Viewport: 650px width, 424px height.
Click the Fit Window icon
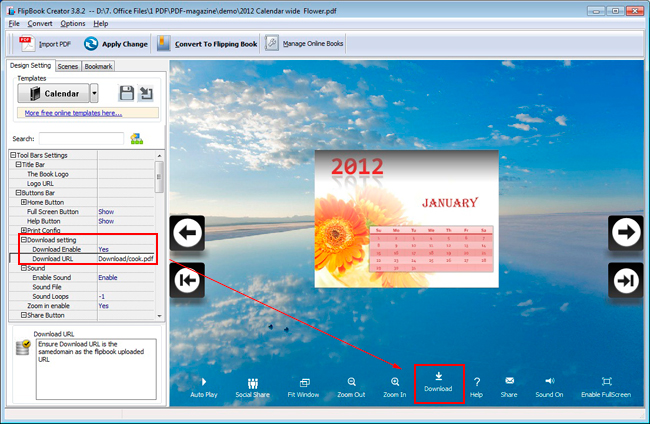[x=302, y=382]
